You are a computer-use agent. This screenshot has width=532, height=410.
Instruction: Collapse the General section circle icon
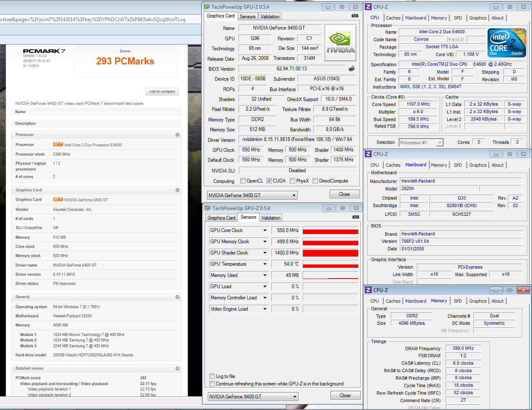pyautogui.click(x=177, y=297)
